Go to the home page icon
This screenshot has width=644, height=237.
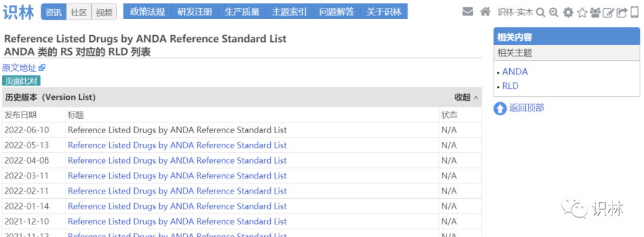(485, 12)
